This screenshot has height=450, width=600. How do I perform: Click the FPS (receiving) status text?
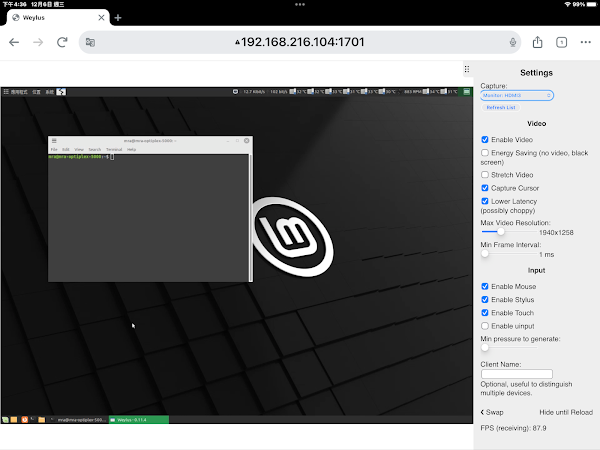(513, 428)
